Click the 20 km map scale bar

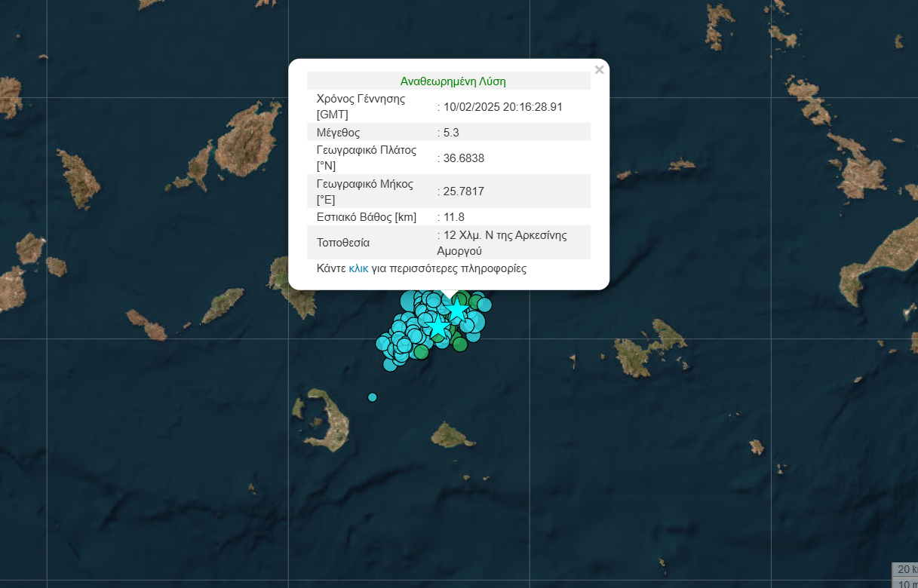point(905,569)
